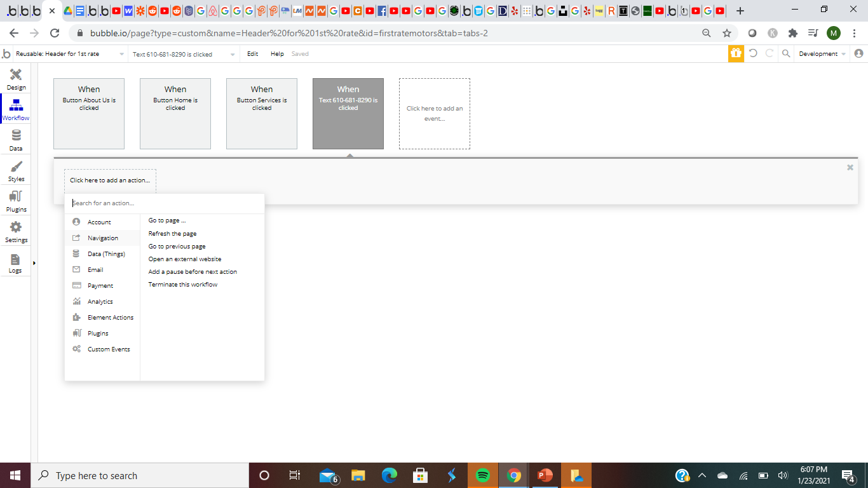Click the orange gift icon in top bar
This screenshot has height=488, width=868.
point(736,54)
